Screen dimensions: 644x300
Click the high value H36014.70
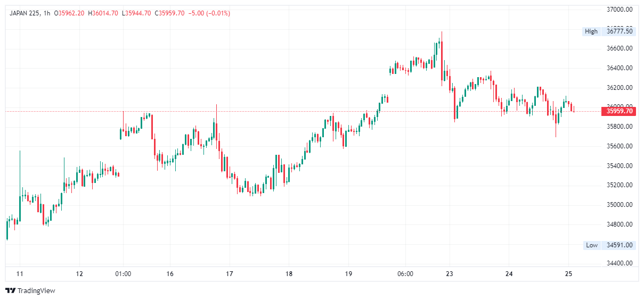103,13
